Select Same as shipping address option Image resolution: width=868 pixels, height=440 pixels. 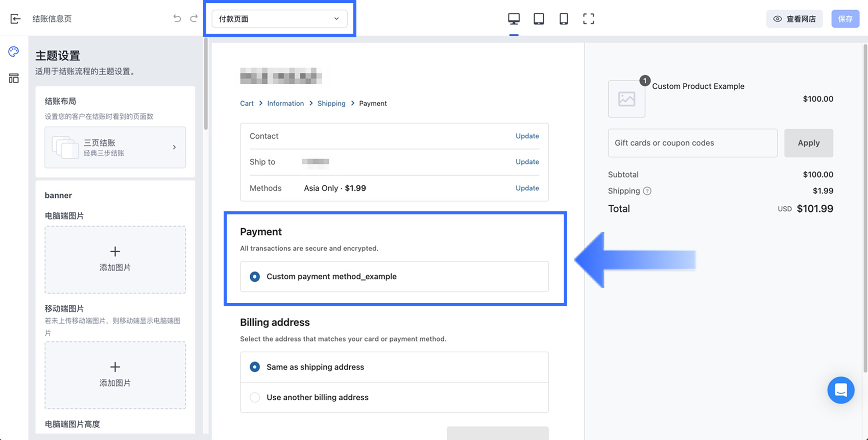(x=255, y=367)
